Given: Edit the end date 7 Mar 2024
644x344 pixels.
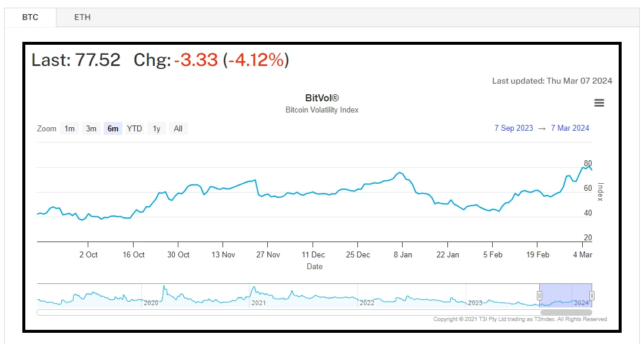Looking at the screenshot, I should 570,128.
